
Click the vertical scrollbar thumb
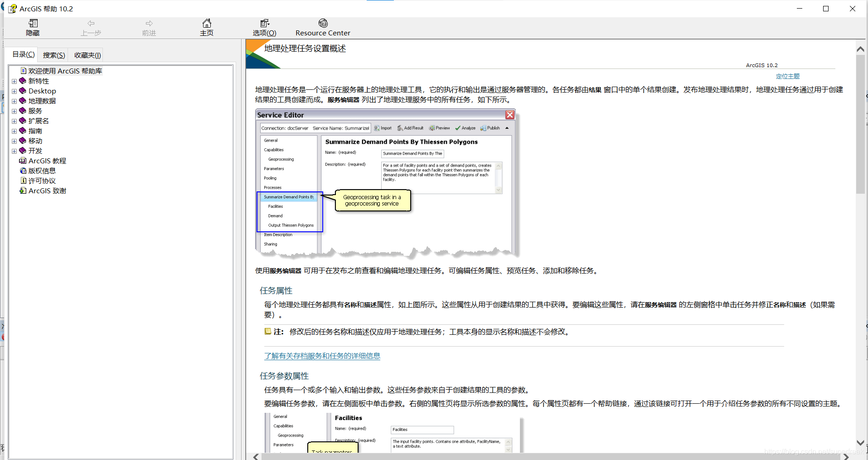coord(860,124)
